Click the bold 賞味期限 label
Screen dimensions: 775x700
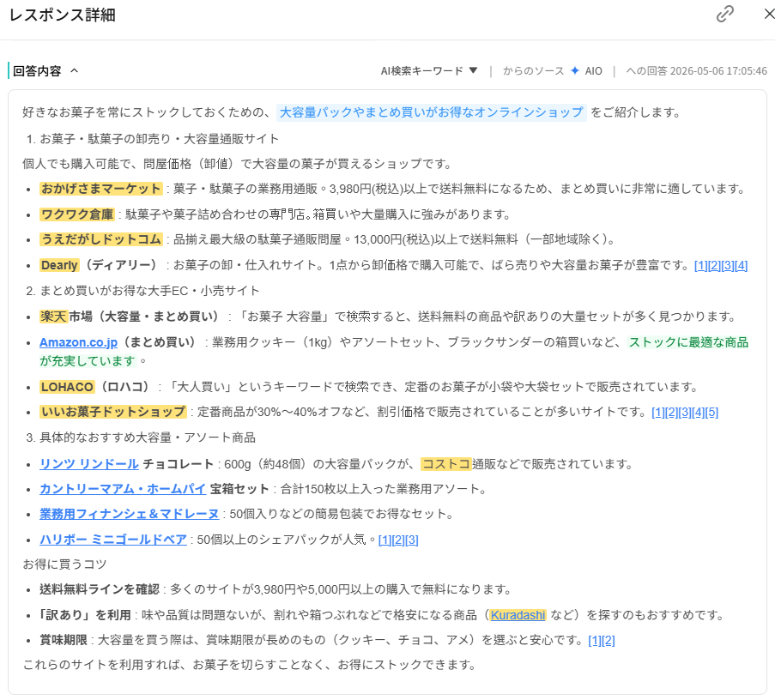64,640
